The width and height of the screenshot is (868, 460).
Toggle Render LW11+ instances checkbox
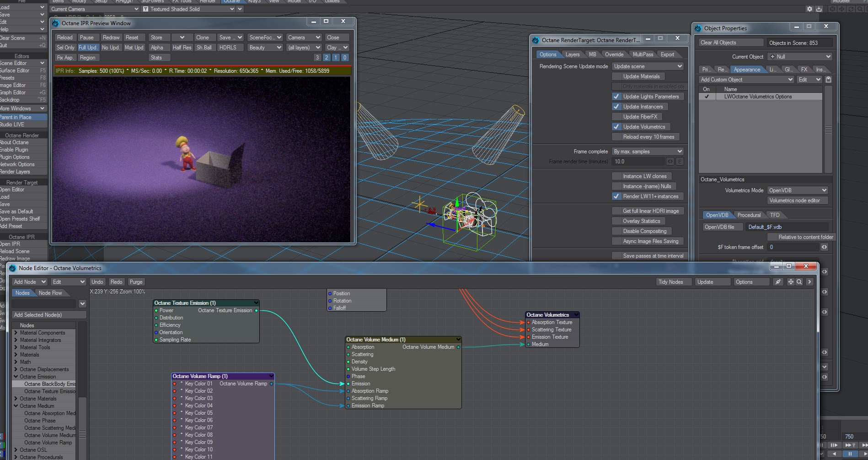coord(616,196)
